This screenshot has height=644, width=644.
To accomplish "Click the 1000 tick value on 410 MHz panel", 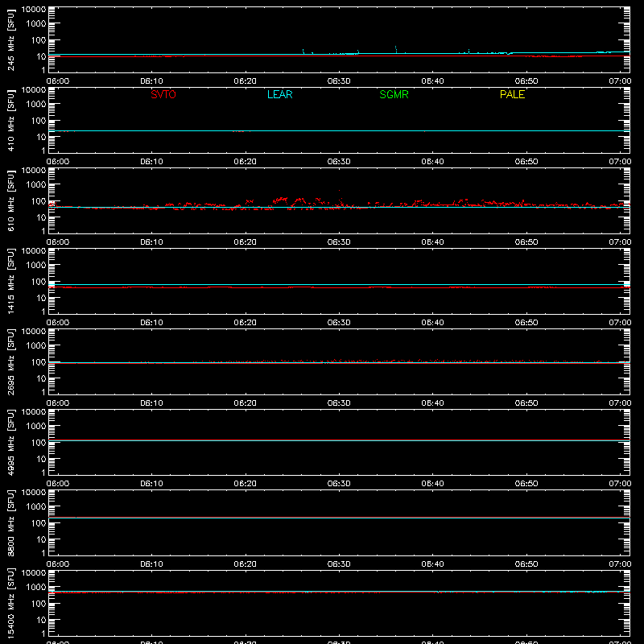I will point(36,105).
